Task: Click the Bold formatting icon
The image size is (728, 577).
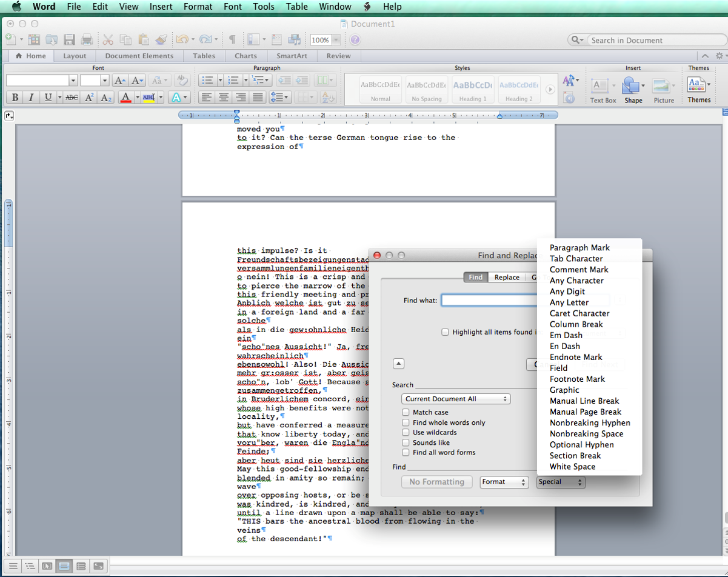Action: (15, 98)
